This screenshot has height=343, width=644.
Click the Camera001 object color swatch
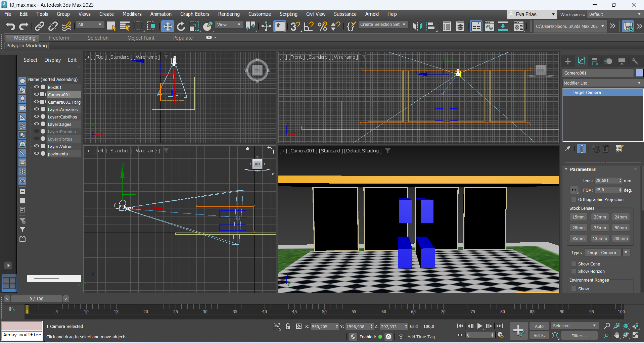(639, 73)
